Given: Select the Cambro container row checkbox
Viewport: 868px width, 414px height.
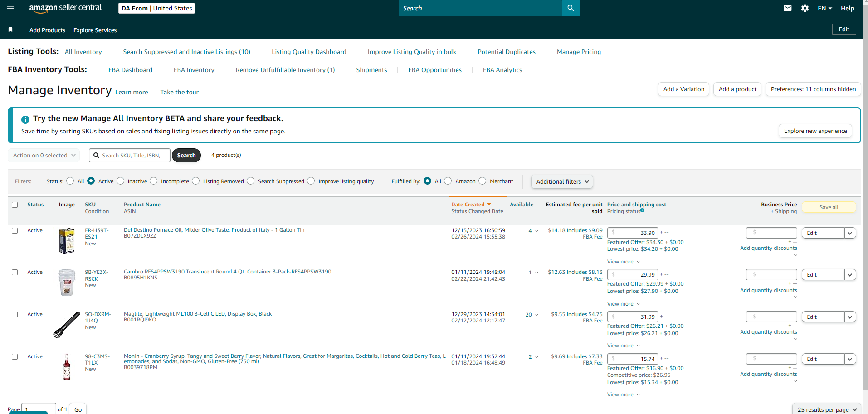Looking at the screenshot, I should coord(15,273).
